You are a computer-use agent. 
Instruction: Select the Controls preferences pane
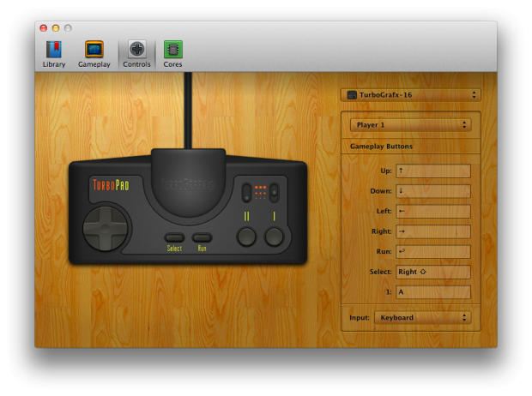[x=136, y=54]
